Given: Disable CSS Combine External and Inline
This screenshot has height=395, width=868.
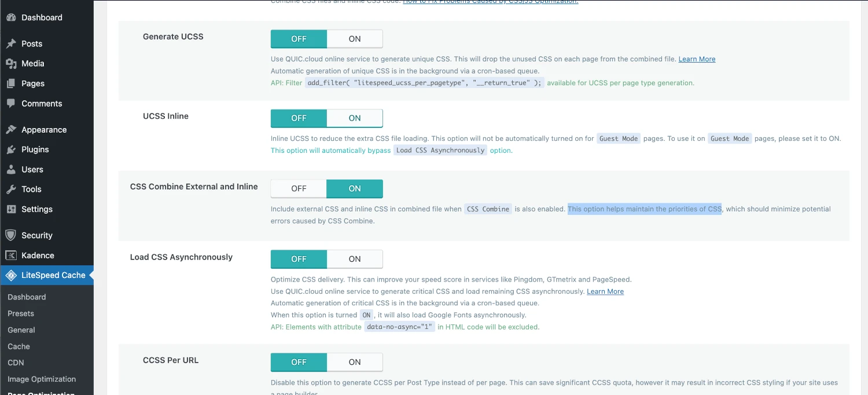Looking at the screenshot, I should tap(299, 189).
